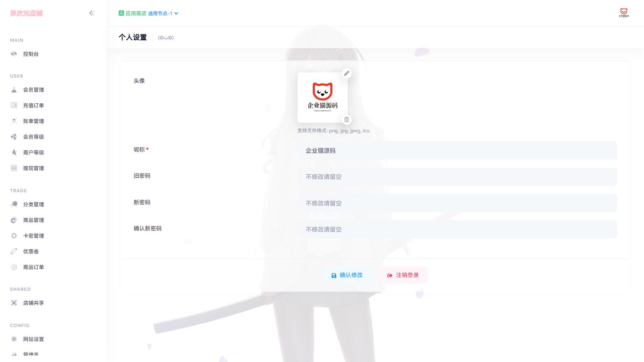The image size is (644, 362).
Task: Click the 确认修改 save button
Action: click(347, 275)
